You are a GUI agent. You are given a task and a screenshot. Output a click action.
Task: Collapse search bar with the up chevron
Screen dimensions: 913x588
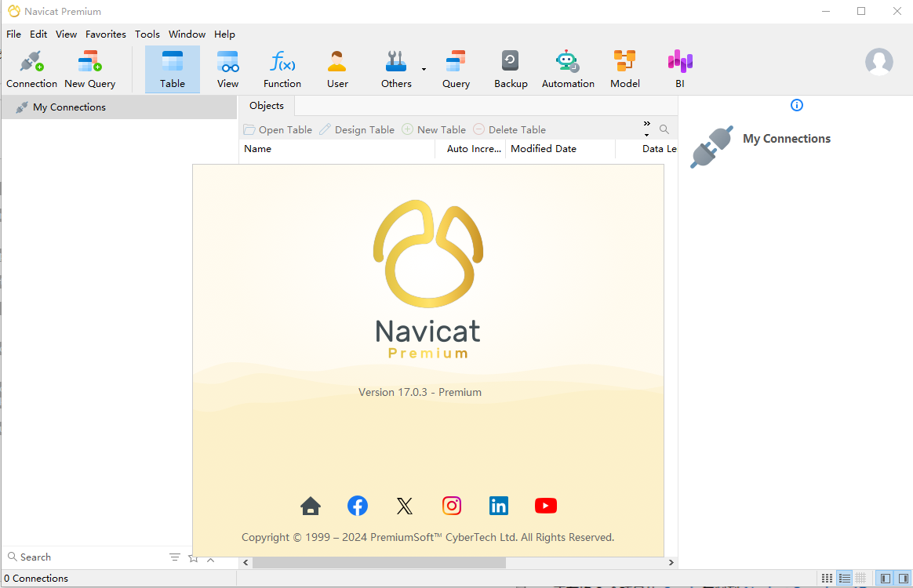click(211, 560)
